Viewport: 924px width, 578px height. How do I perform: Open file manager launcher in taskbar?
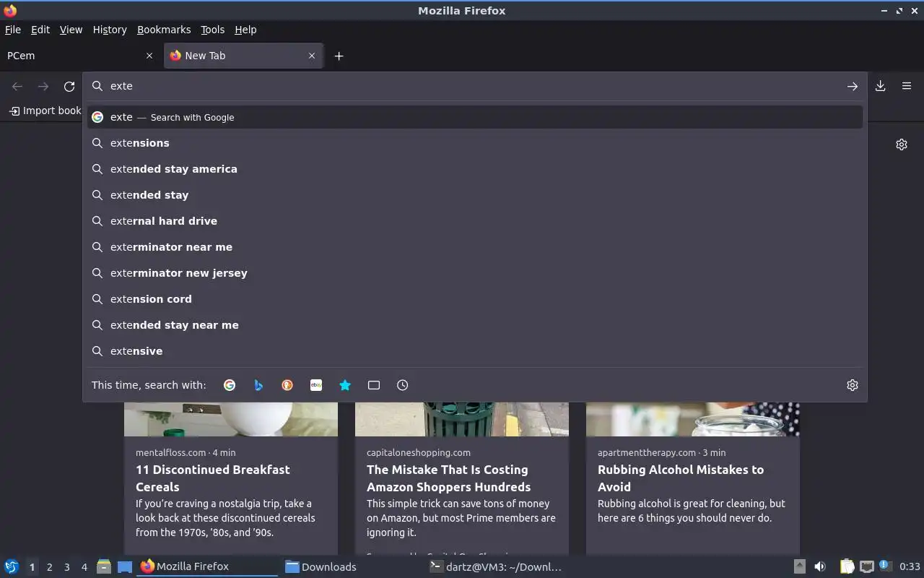[104, 566]
